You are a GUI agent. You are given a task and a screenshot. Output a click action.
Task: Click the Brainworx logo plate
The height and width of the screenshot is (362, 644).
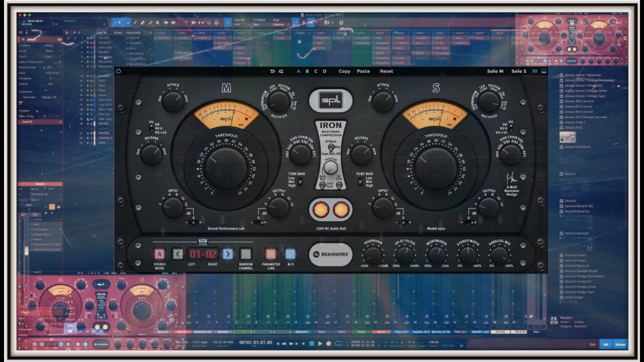point(331,254)
